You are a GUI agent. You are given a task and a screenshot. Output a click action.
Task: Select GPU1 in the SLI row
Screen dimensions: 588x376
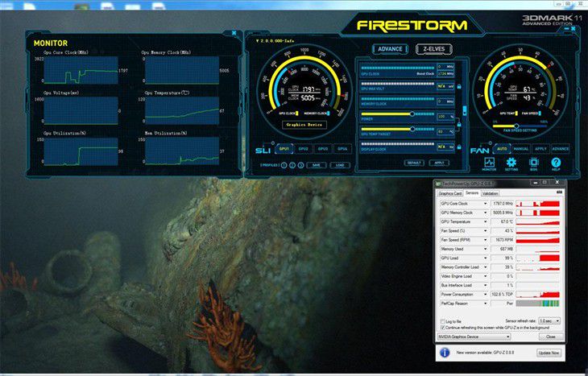pos(284,149)
